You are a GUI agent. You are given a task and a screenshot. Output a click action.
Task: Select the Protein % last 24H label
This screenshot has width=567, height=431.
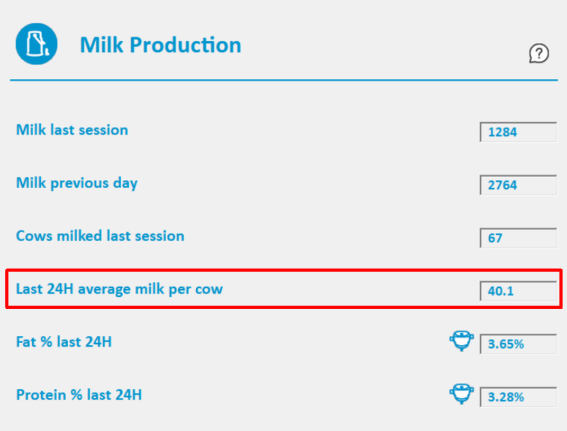(79, 395)
